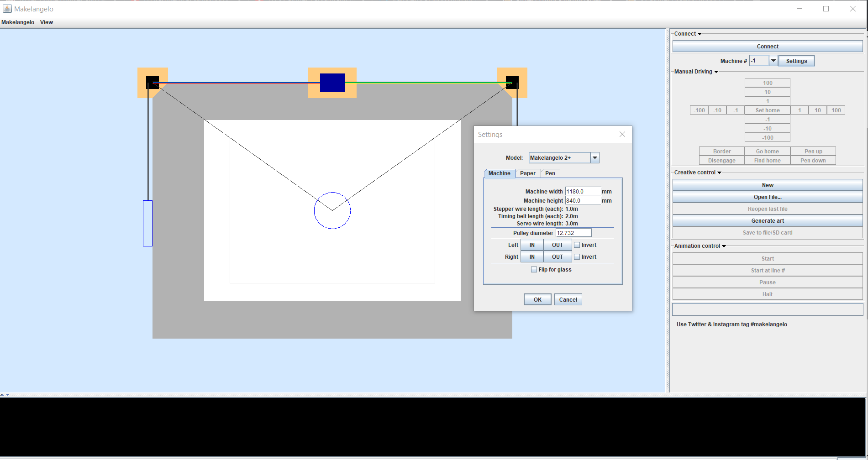
Task: Open the Machine # dropdown
Action: coord(773,60)
